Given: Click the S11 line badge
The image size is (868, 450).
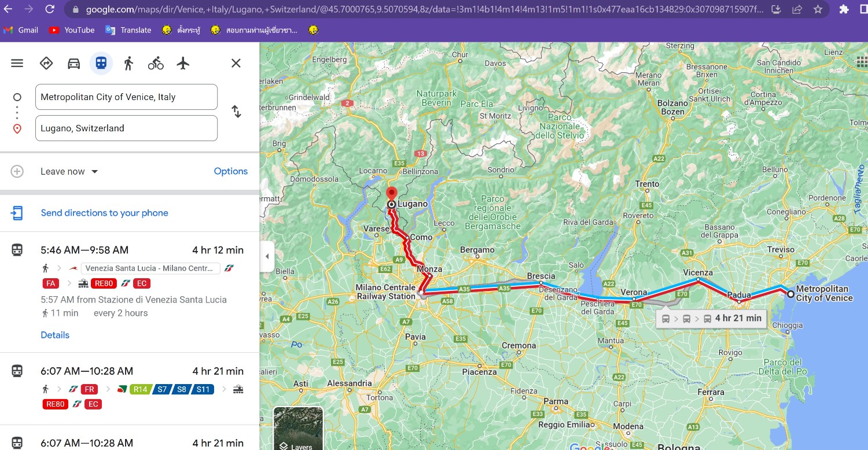Looking at the screenshot, I should coord(203,389).
